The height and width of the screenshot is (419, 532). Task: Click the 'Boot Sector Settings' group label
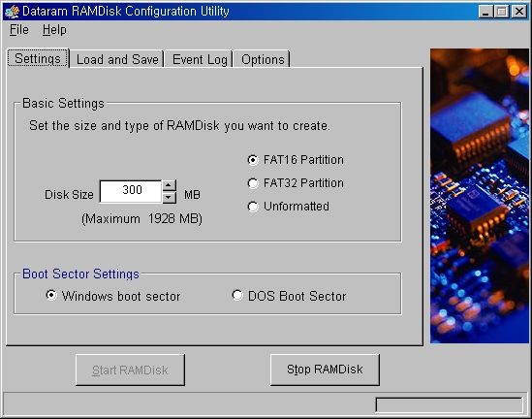[x=80, y=274]
